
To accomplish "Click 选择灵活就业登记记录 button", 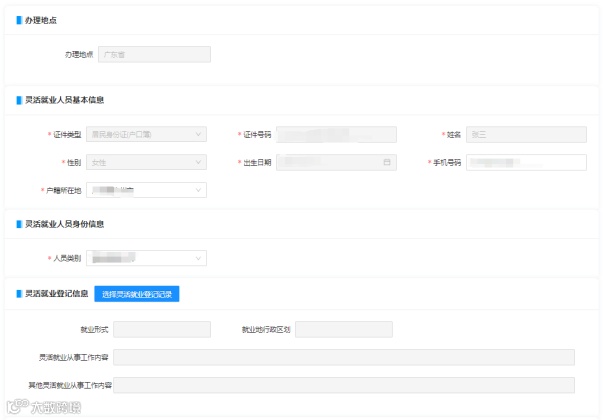I will click(137, 294).
